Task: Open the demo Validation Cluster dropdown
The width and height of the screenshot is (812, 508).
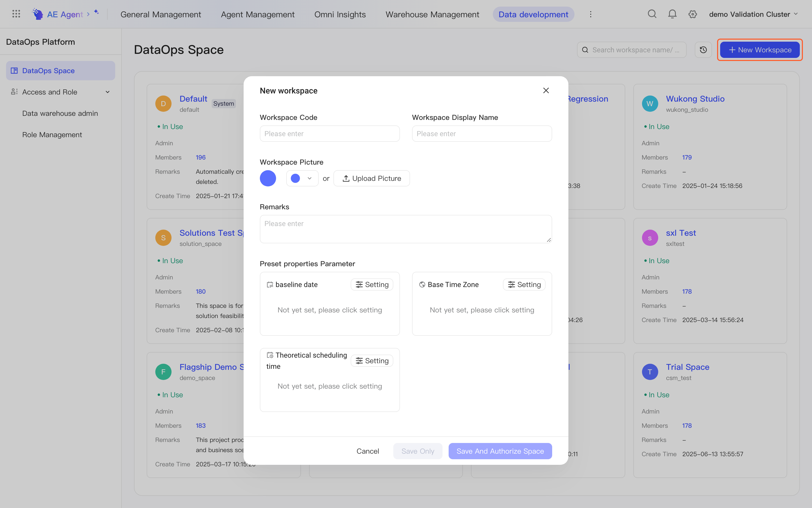Action: coord(753,14)
